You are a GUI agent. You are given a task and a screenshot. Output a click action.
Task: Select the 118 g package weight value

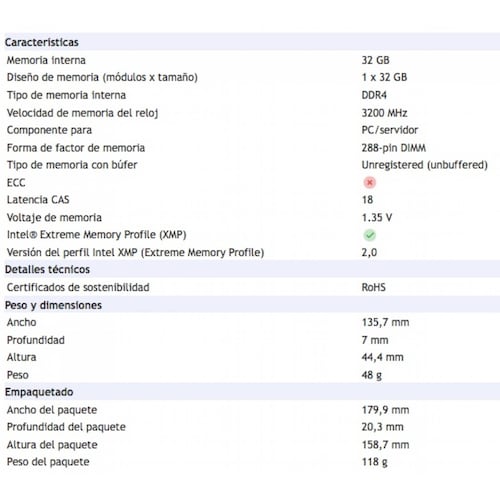(x=375, y=462)
